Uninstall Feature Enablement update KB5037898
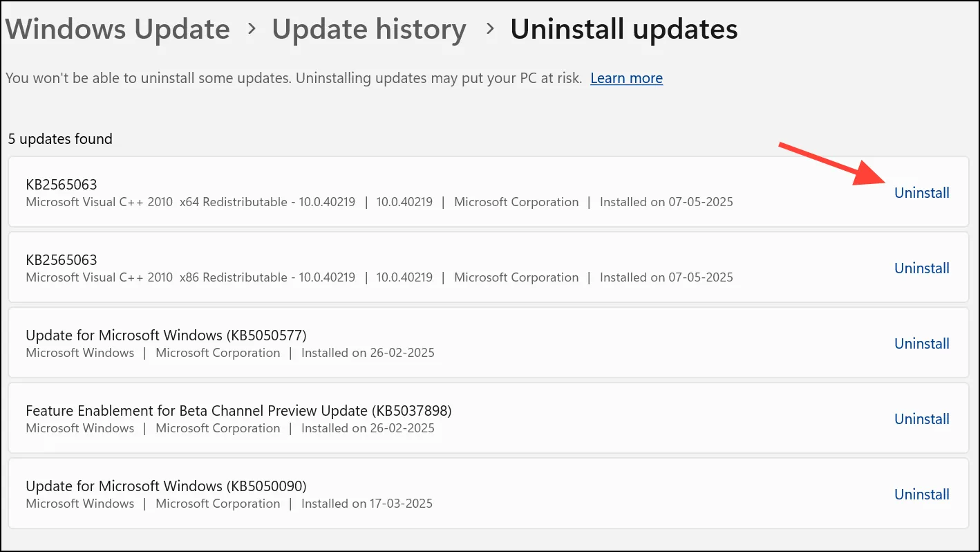The height and width of the screenshot is (552, 980). [922, 419]
